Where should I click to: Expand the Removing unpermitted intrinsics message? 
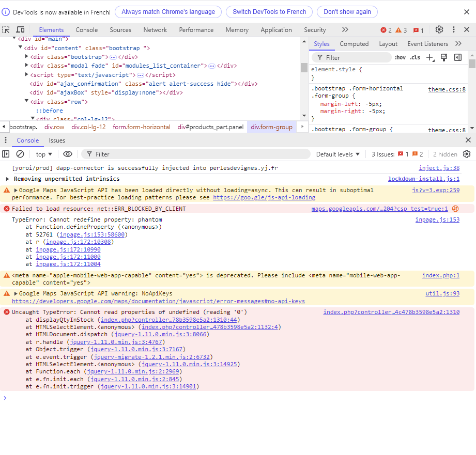(x=8, y=179)
